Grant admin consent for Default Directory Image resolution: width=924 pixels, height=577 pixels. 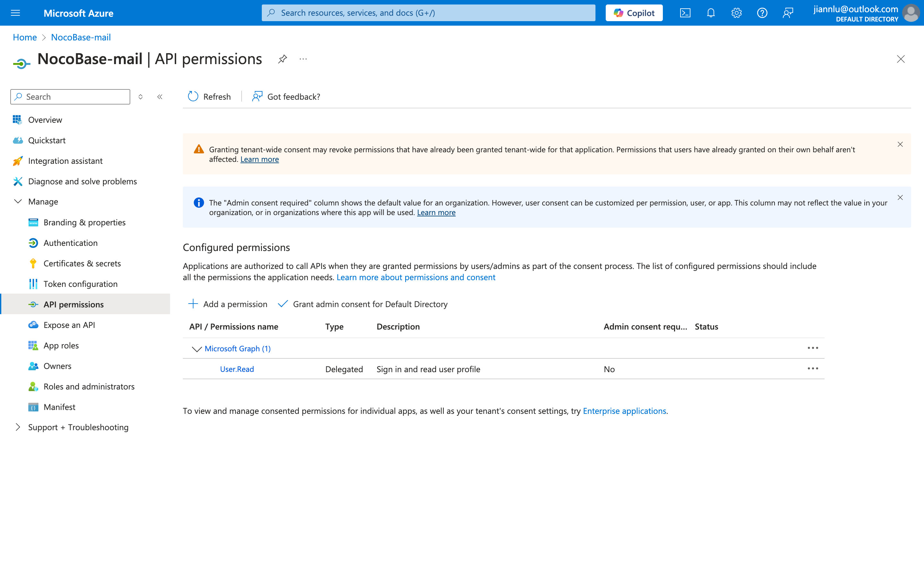click(x=363, y=304)
